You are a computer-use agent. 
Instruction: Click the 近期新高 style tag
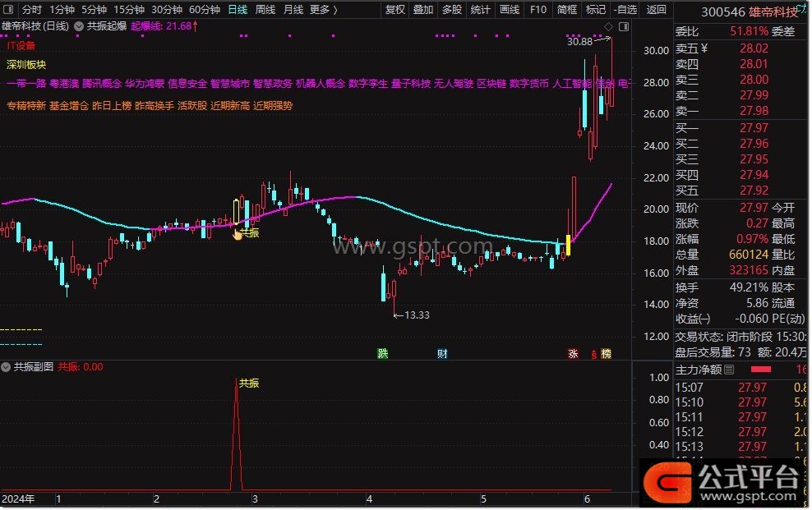(x=230, y=105)
